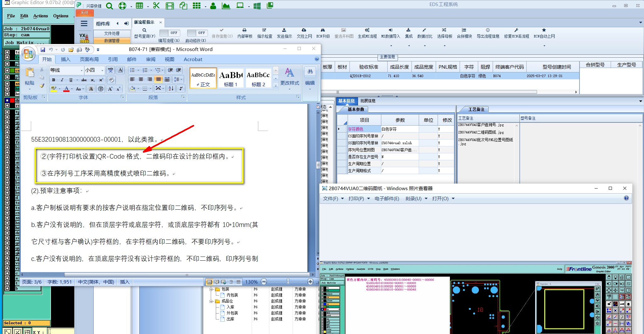Screen dimensions: 644x334
Task: Select Draft view in Word status bar
Action: pyautogui.click(x=238, y=282)
